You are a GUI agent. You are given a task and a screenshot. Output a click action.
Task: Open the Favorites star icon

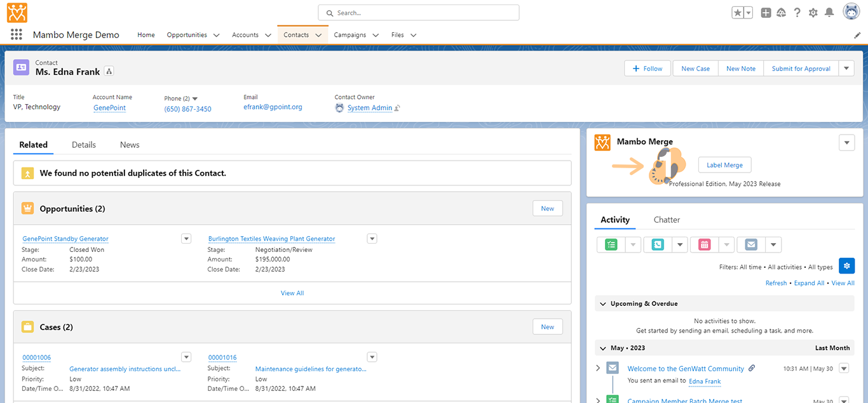738,13
